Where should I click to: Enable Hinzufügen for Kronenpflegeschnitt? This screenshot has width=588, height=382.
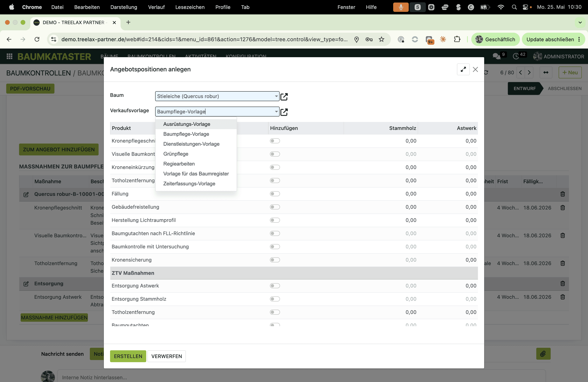point(275,141)
